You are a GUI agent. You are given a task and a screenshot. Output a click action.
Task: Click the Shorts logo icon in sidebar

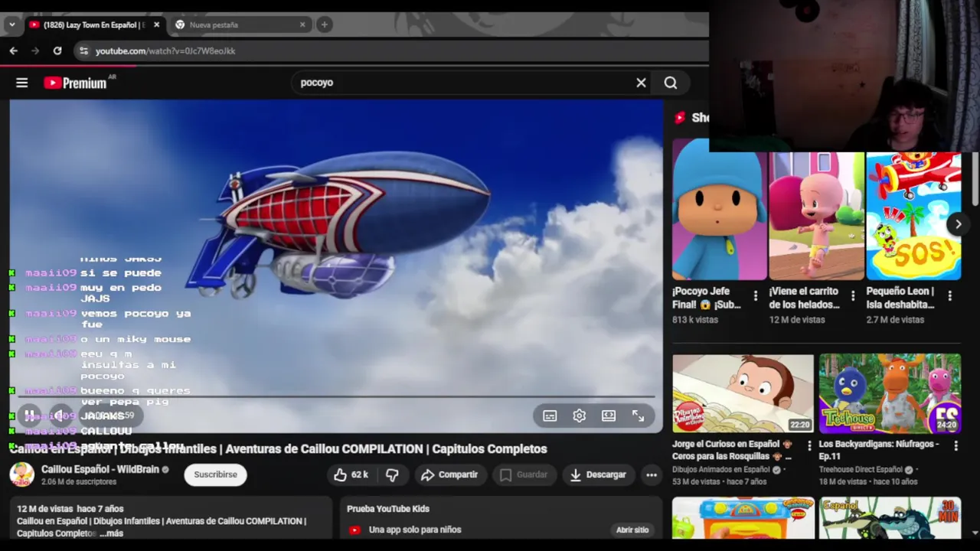coord(679,117)
